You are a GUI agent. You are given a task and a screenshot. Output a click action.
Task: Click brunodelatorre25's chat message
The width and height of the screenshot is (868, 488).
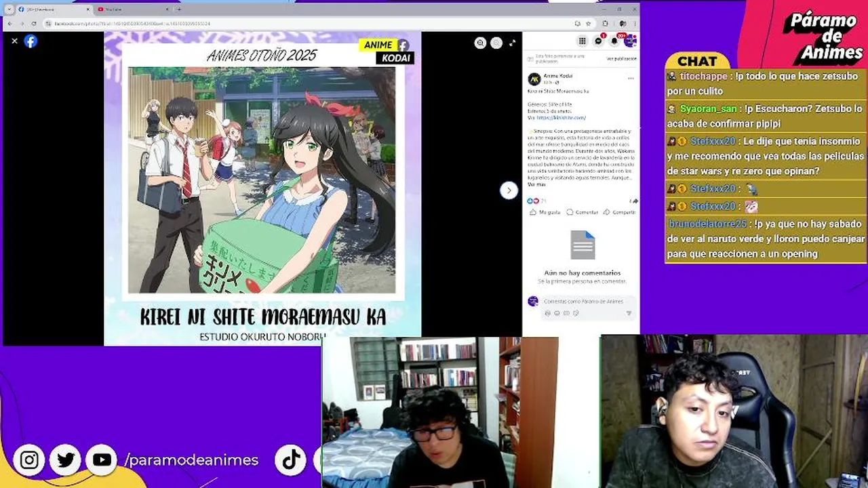click(765, 239)
